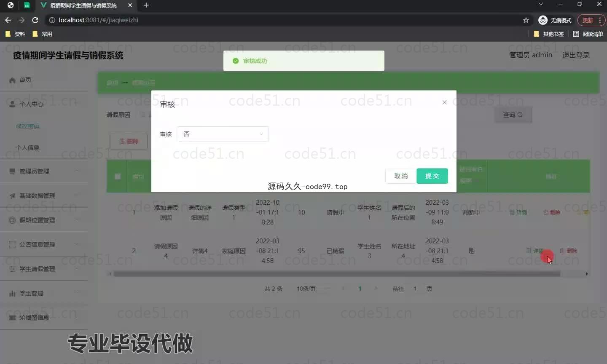The height and width of the screenshot is (364, 607).
Task: Click the 审核成功 success notification
Action: coord(303,61)
